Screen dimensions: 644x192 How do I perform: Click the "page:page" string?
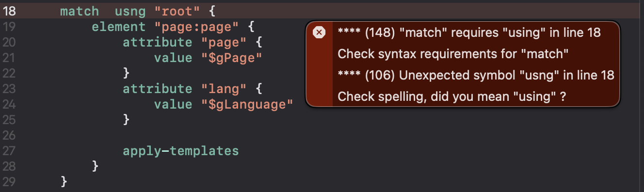pyautogui.click(x=196, y=27)
